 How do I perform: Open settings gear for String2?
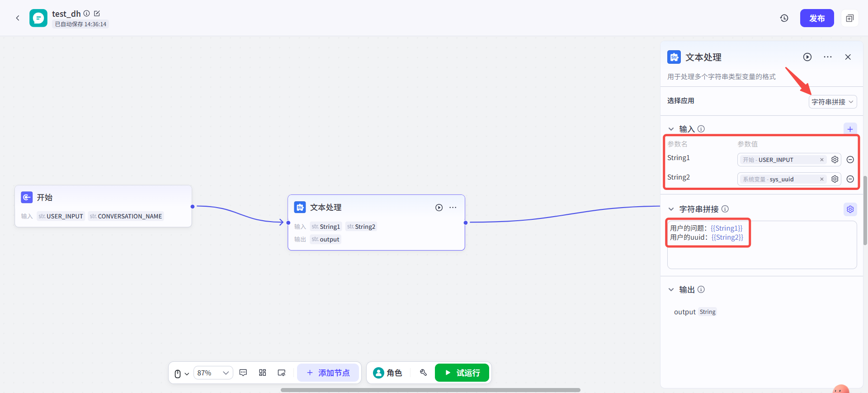point(835,179)
